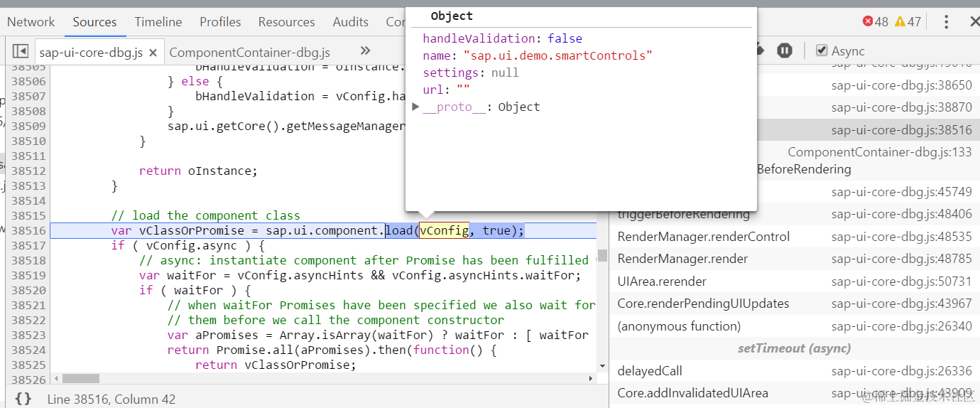Expand the __proto__ property in popup
The height and width of the screenshot is (408, 980).
click(x=417, y=107)
